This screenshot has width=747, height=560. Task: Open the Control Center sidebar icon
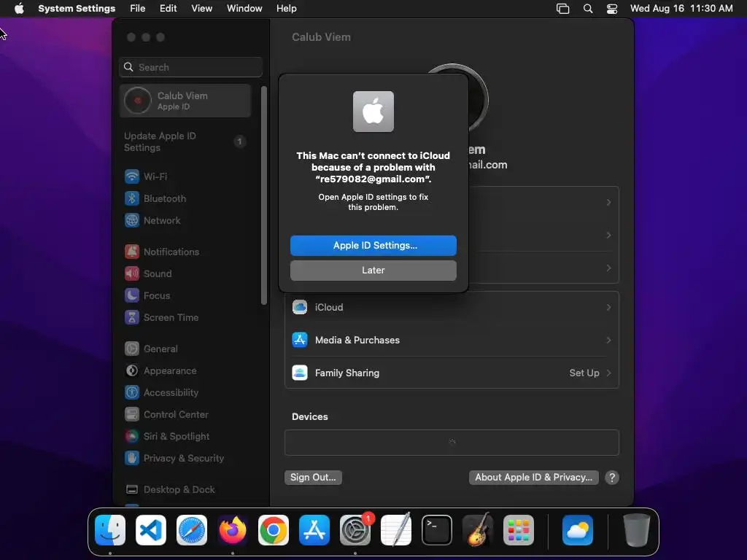click(x=132, y=415)
